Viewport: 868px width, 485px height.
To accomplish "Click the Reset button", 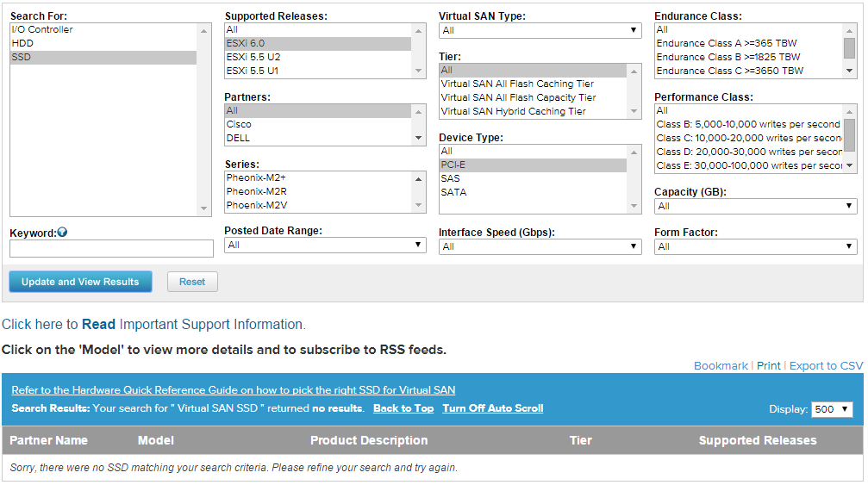I will (x=192, y=282).
